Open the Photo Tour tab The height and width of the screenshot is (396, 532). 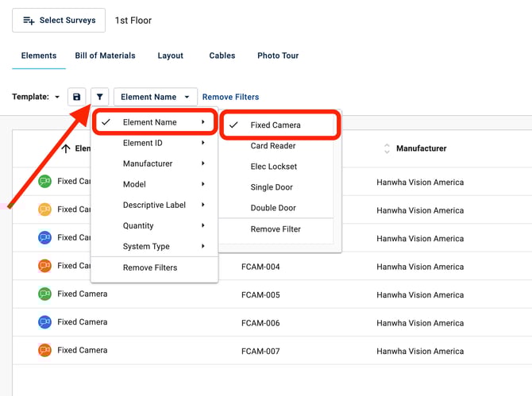(x=278, y=56)
